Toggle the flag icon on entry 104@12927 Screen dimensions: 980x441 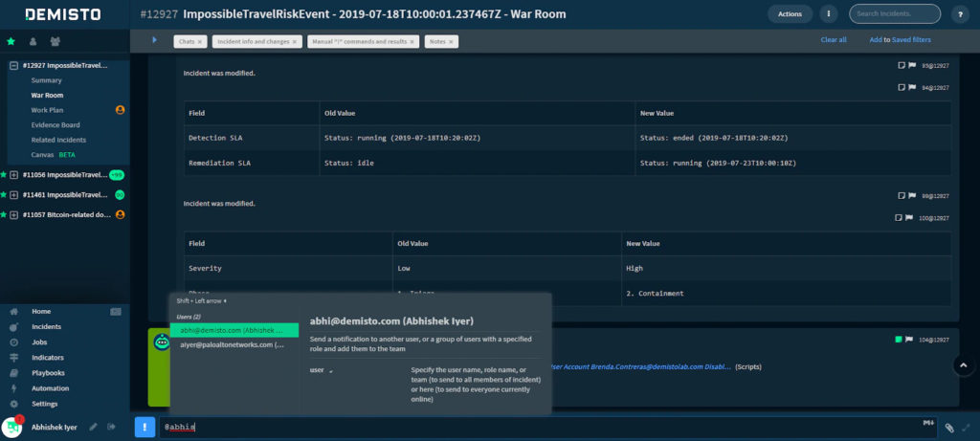tap(909, 340)
